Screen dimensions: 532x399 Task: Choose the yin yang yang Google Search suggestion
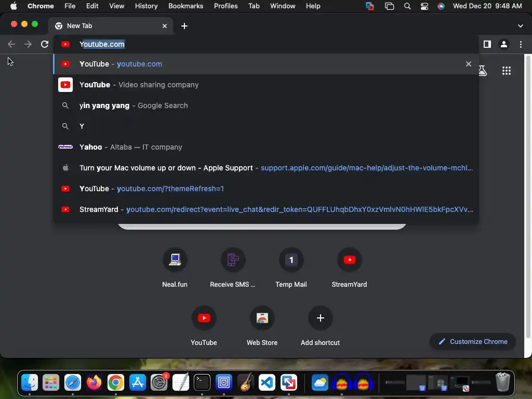(266, 105)
